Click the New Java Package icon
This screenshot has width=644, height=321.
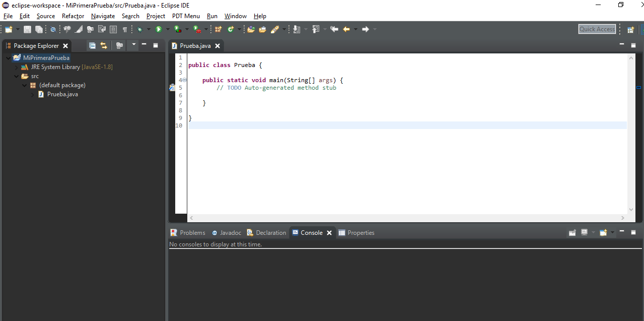click(x=218, y=30)
